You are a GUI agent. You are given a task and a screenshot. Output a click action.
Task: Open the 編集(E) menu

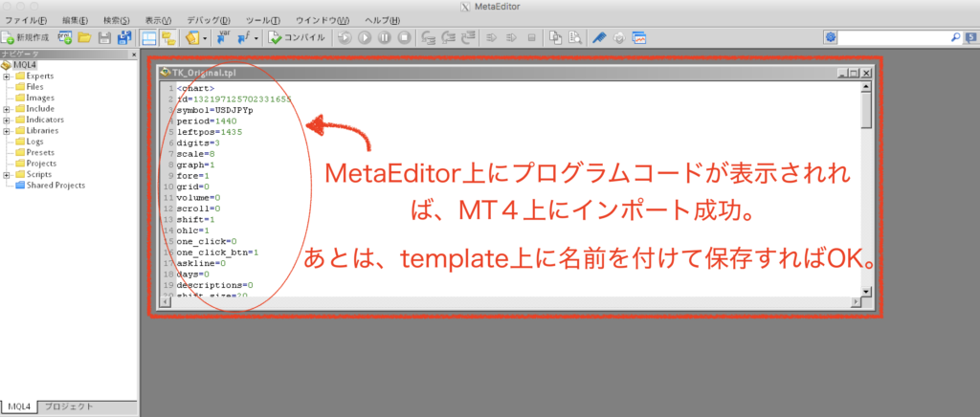76,21
